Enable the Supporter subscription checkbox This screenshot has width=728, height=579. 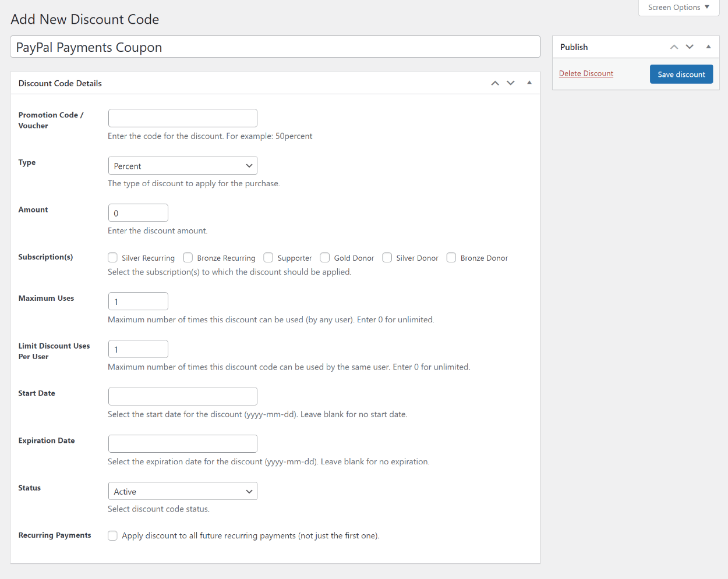(268, 258)
